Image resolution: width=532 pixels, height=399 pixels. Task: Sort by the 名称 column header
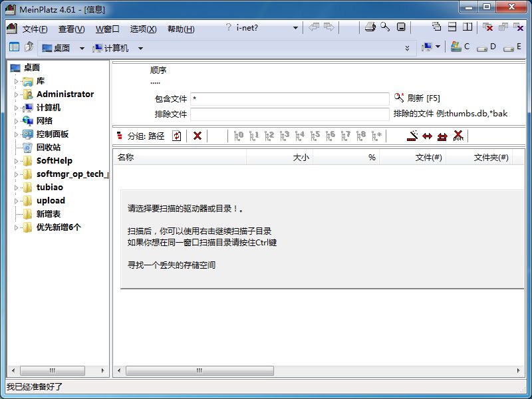pyautogui.click(x=180, y=158)
